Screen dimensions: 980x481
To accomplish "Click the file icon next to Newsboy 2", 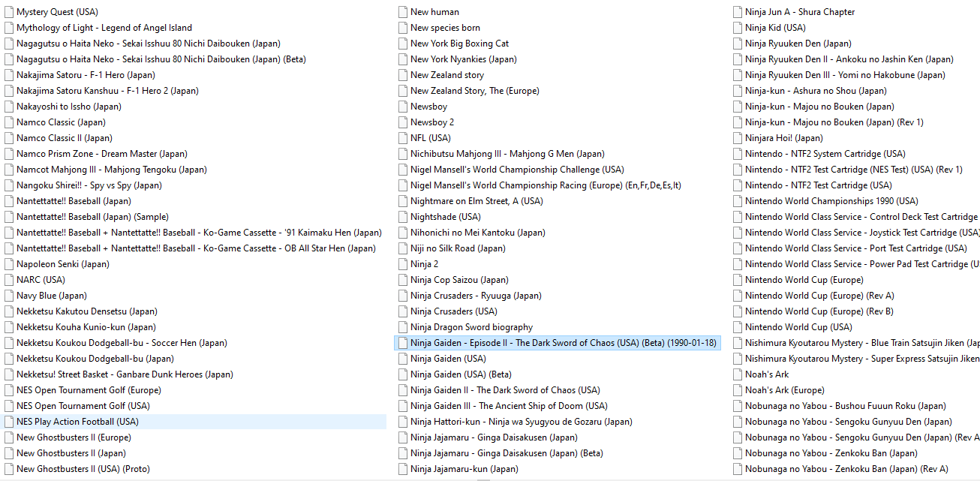I will click(403, 122).
